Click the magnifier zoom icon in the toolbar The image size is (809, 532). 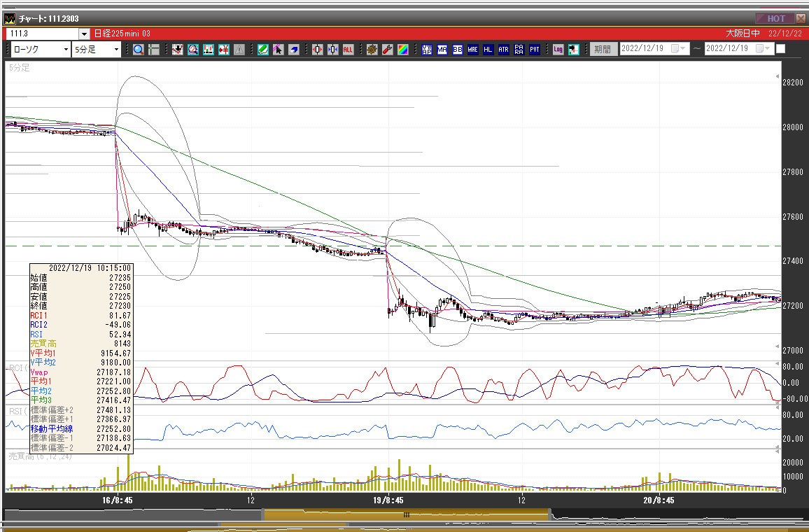coord(139,50)
